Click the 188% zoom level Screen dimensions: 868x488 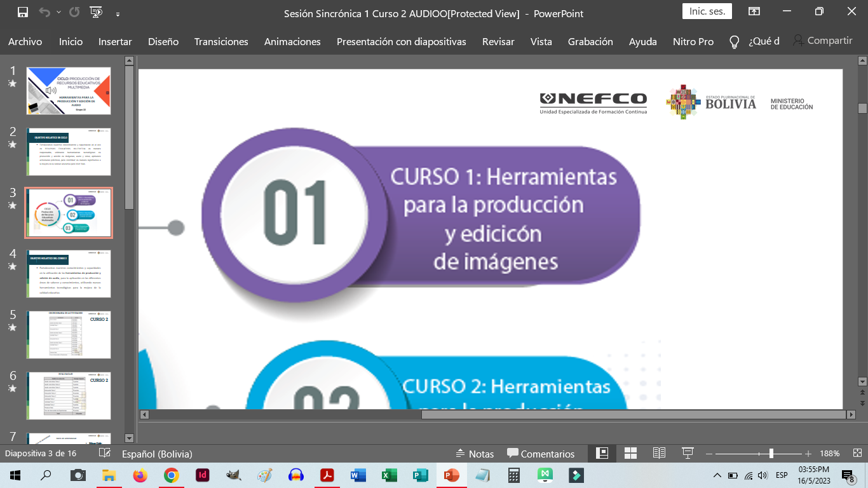[829, 454]
